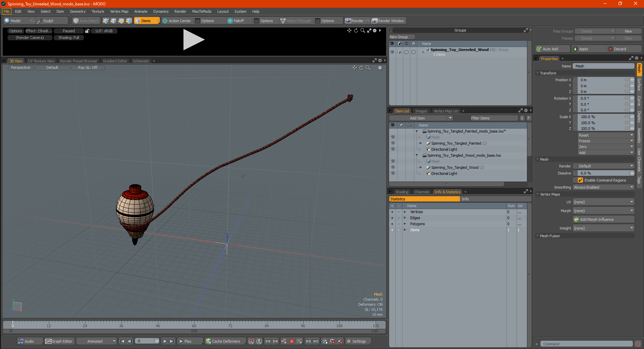Image resolution: width=644 pixels, height=349 pixels.
Task: Open Smoothing Always Enabled dropdown
Action: pos(603,187)
